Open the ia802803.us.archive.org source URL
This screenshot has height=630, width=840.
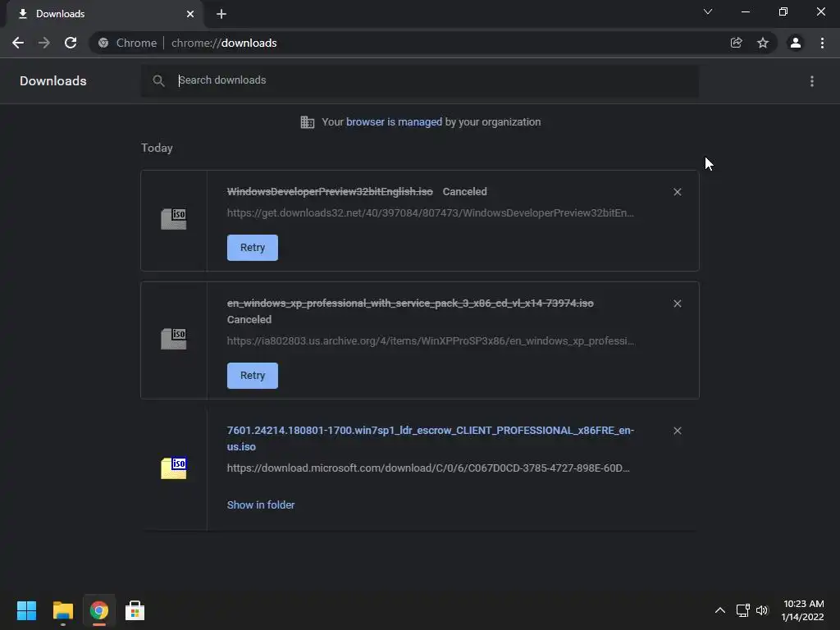point(431,341)
